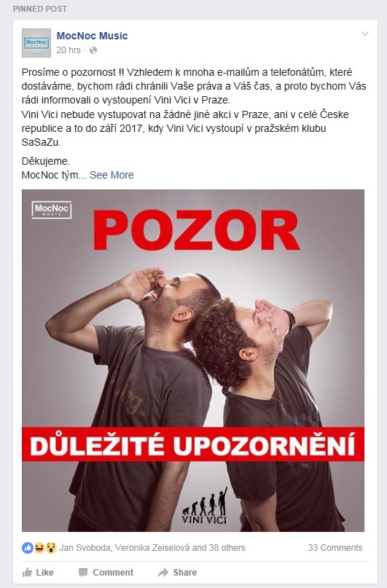387x588 pixels.
Task: Click the blue thumbs-up reaction icon
Action: (28, 548)
